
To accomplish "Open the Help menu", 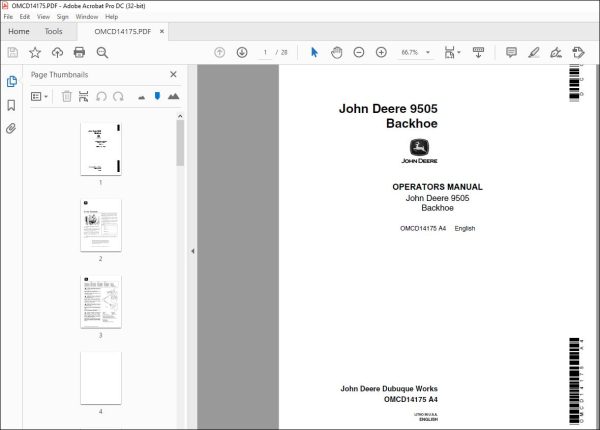I will coord(111,17).
